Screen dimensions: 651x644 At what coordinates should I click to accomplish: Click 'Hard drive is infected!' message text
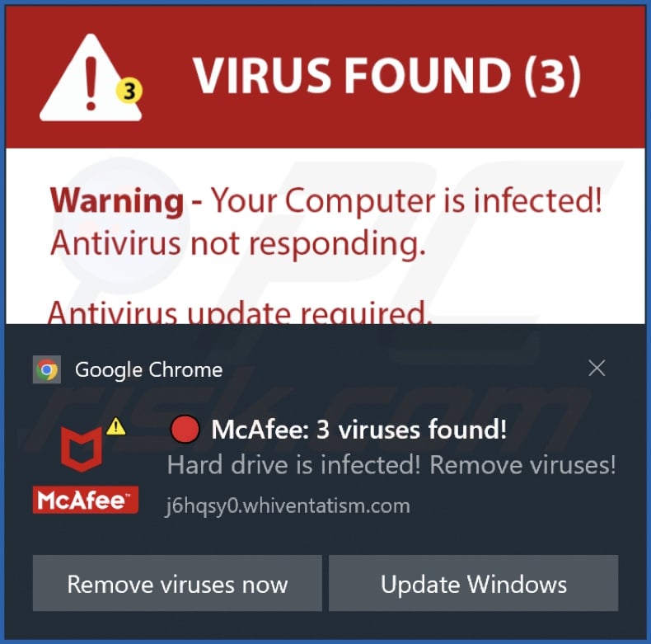[x=294, y=465]
